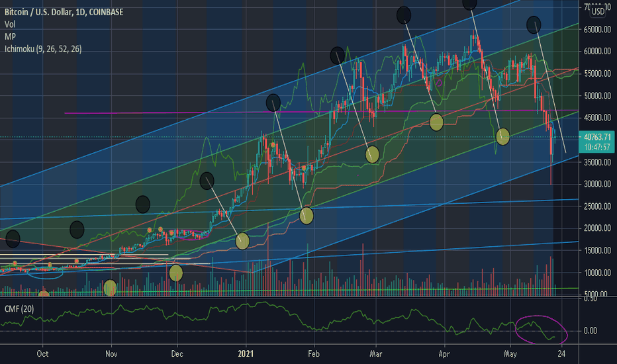The width and height of the screenshot is (617, 364).
Task: Click the 24 date label on time axis
Action: [561, 354]
